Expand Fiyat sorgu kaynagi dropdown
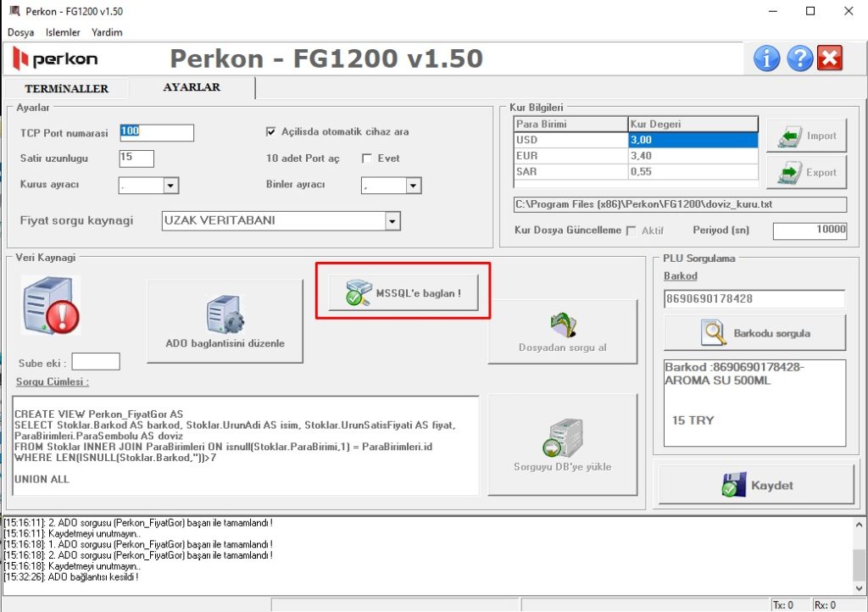Image resolution: width=868 pixels, height=612 pixels. pyautogui.click(x=392, y=220)
